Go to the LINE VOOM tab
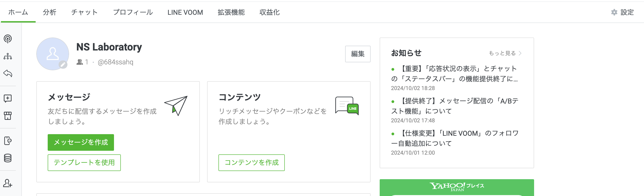Screen dimensions: 644x196 click(x=185, y=12)
